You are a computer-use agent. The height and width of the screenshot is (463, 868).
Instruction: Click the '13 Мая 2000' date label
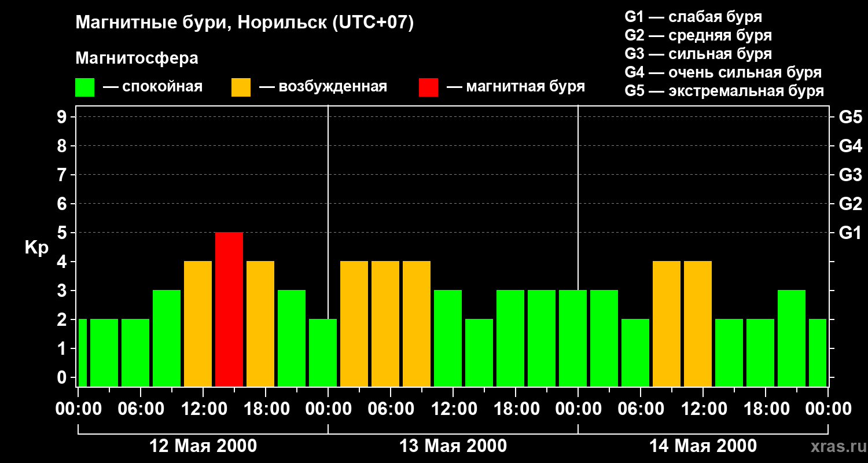click(x=453, y=446)
